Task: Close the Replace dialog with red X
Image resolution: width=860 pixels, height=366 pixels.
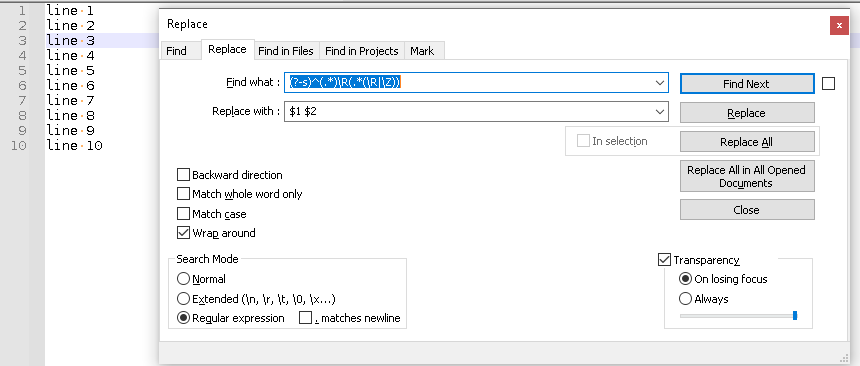Action: click(839, 25)
